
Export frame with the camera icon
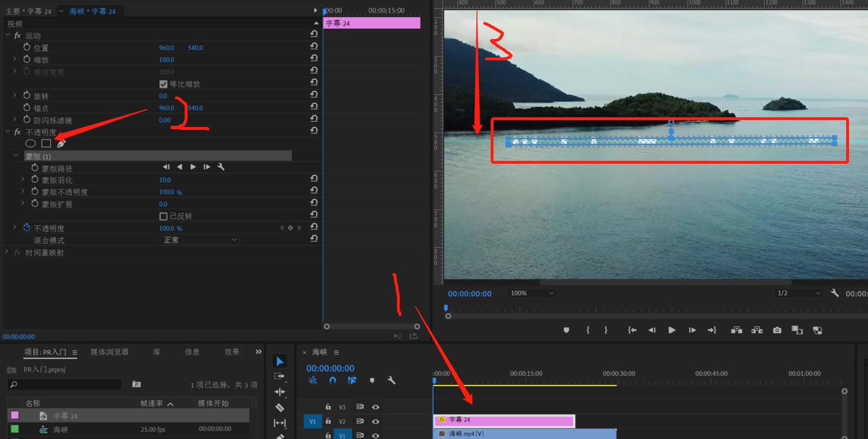(x=777, y=330)
